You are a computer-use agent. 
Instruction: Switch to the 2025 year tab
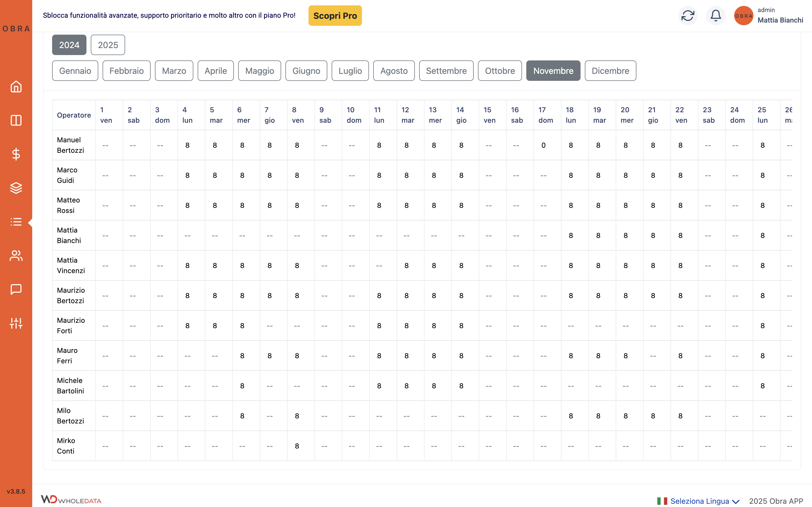click(108, 45)
